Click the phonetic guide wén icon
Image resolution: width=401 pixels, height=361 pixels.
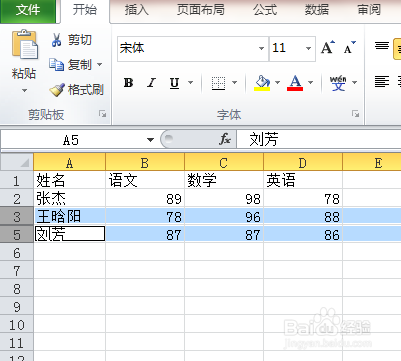338,83
